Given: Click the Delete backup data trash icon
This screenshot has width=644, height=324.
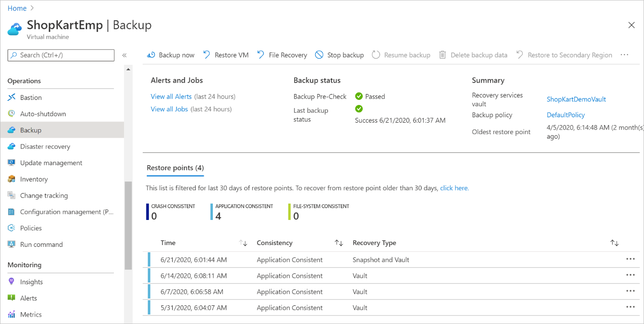Looking at the screenshot, I should click(443, 55).
